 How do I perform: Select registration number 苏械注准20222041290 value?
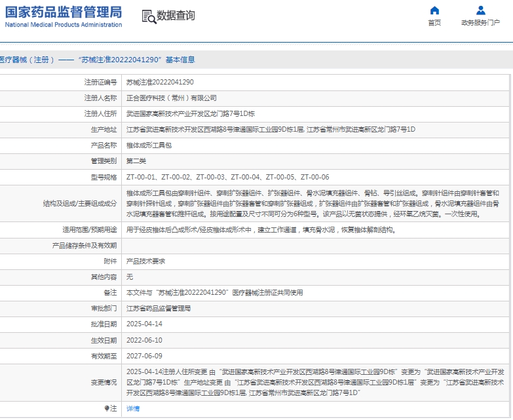coord(160,82)
